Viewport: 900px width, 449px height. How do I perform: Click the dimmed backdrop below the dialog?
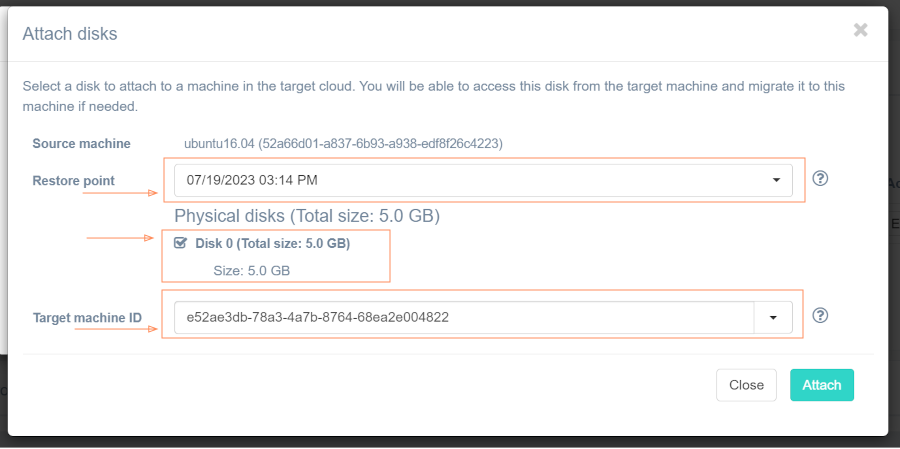tap(450, 442)
